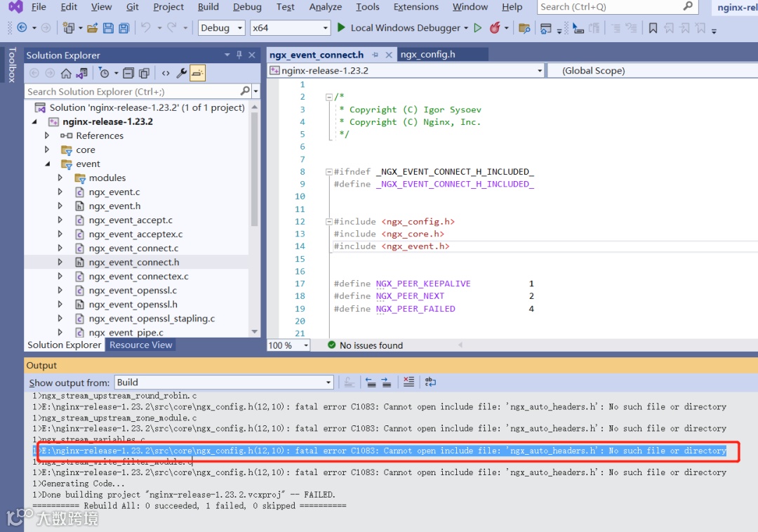
Task: Expand the References tree node
Action: (x=47, y=135)
